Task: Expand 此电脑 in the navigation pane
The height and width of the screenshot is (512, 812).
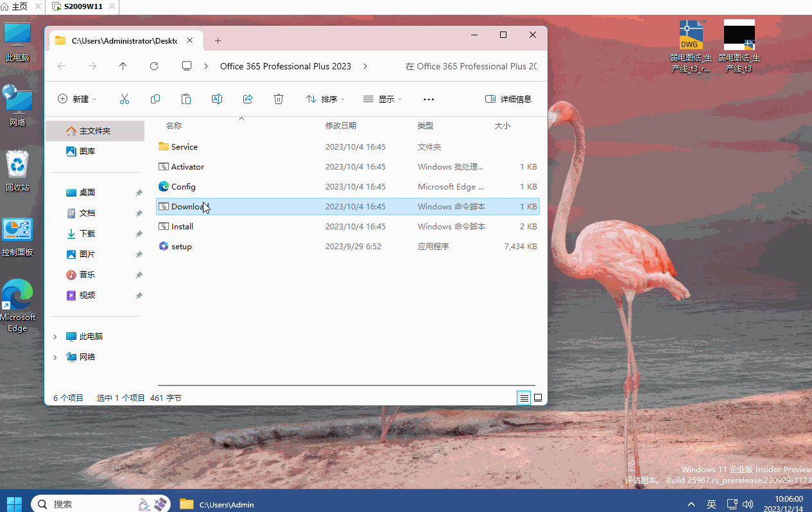Action: click(55, 337)
